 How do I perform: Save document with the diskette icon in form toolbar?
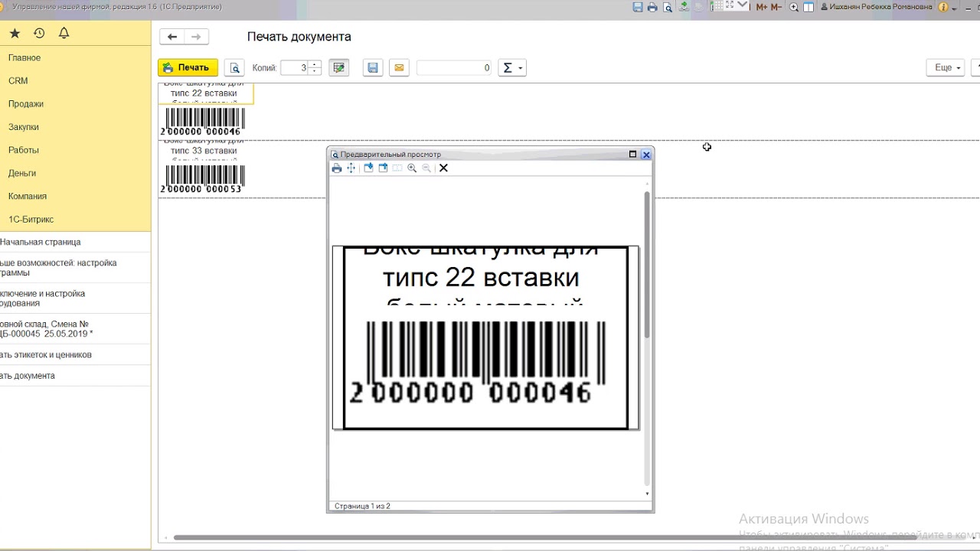pos(373,67)
